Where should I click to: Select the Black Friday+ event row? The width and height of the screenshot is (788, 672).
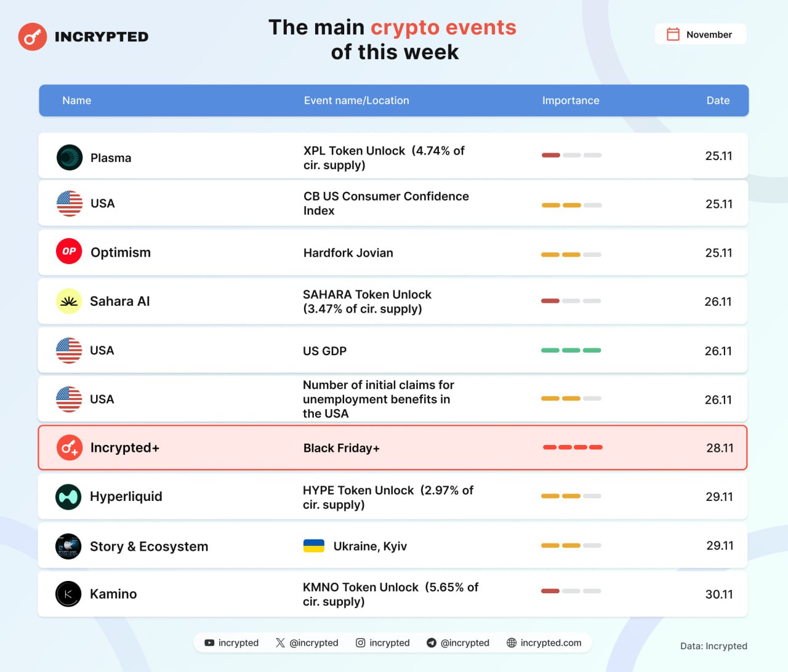tap(393, 448)
